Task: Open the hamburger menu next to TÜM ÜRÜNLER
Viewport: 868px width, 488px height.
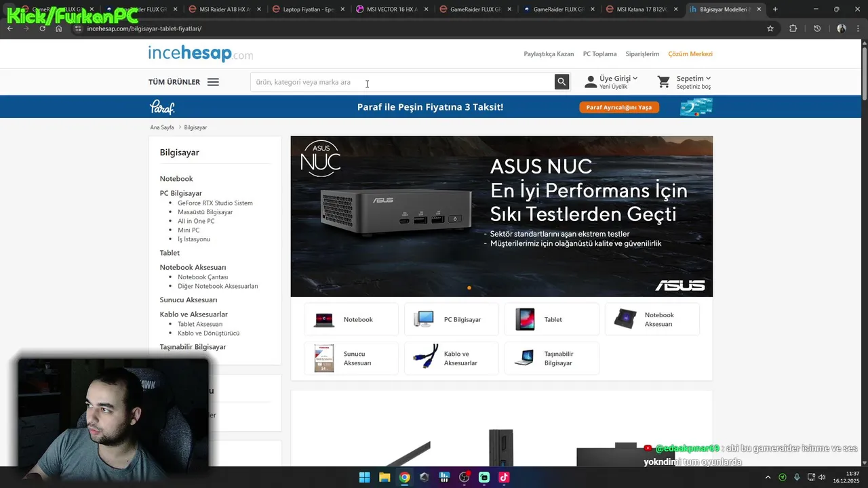Action: coord(213,82)
